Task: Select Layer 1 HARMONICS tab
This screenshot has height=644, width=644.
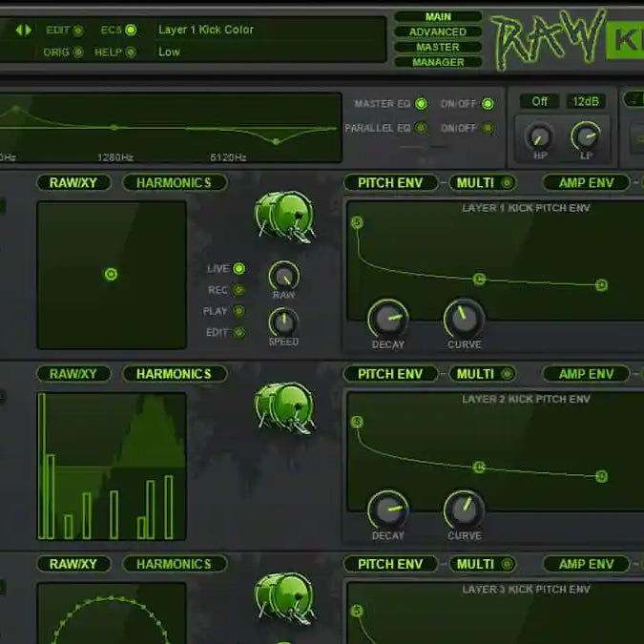Action: pyautogui.click(x=175, y=183)
